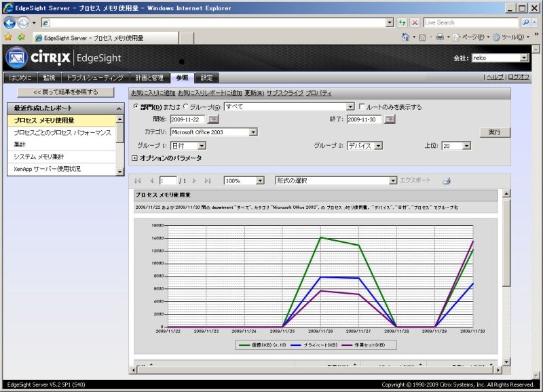Open calendar picker for end date 終了
This screenshot has width=543, height=392.
click(x=390, y=119)
